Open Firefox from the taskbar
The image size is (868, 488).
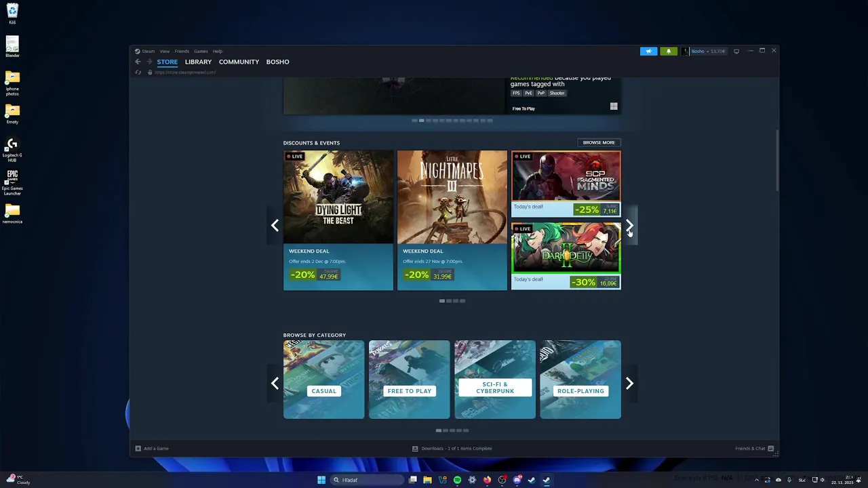[487, 480]
